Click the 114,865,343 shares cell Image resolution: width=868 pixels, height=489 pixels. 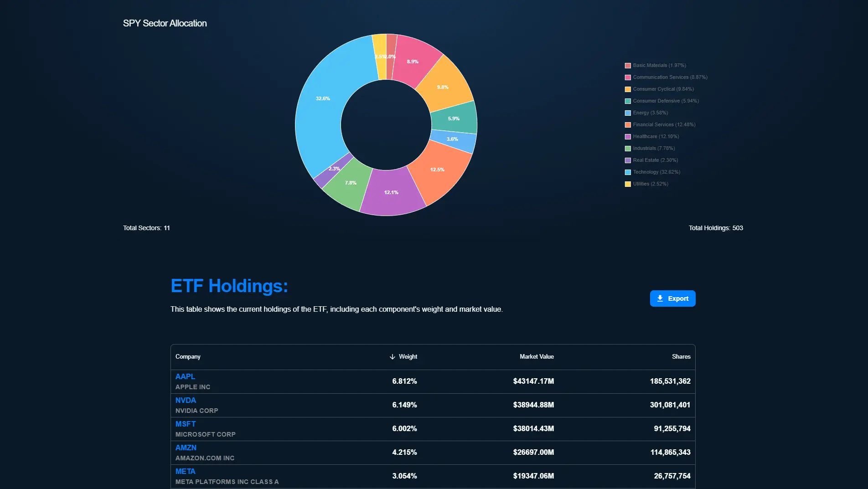(670, 453)
